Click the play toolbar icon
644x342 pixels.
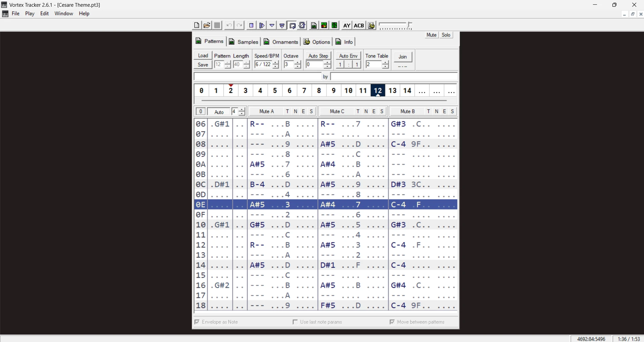262,25
